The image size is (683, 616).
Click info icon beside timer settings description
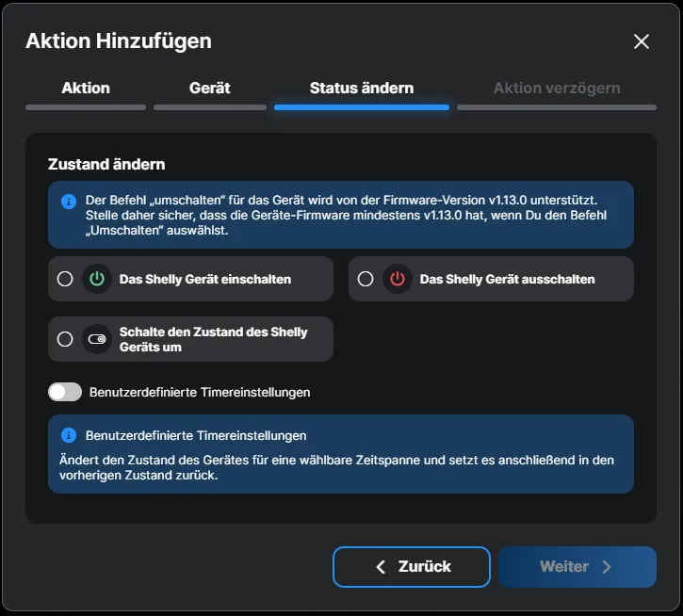(68, 435)
